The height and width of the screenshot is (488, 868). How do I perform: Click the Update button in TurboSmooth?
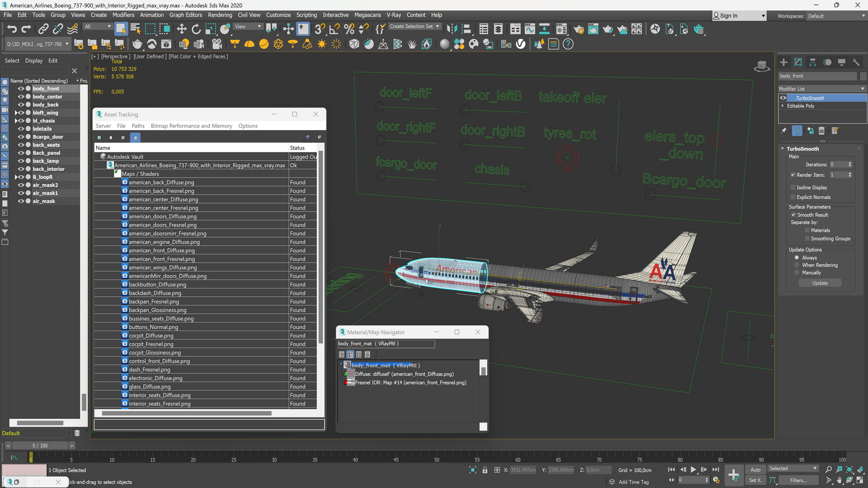(820, 283)
